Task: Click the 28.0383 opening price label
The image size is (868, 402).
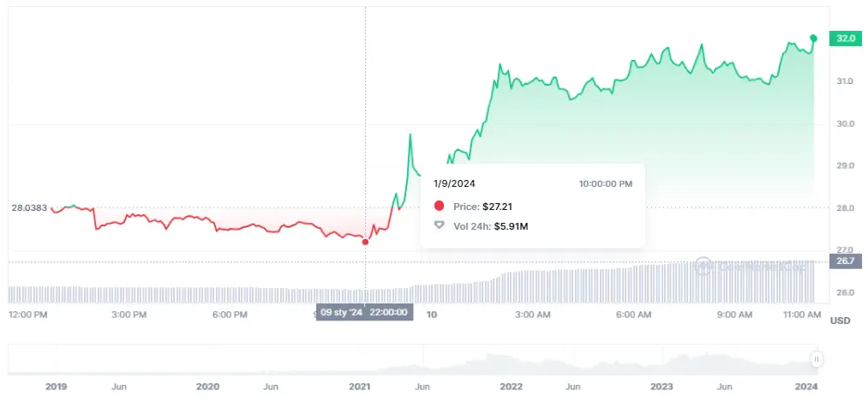Action: coord(28,207)
